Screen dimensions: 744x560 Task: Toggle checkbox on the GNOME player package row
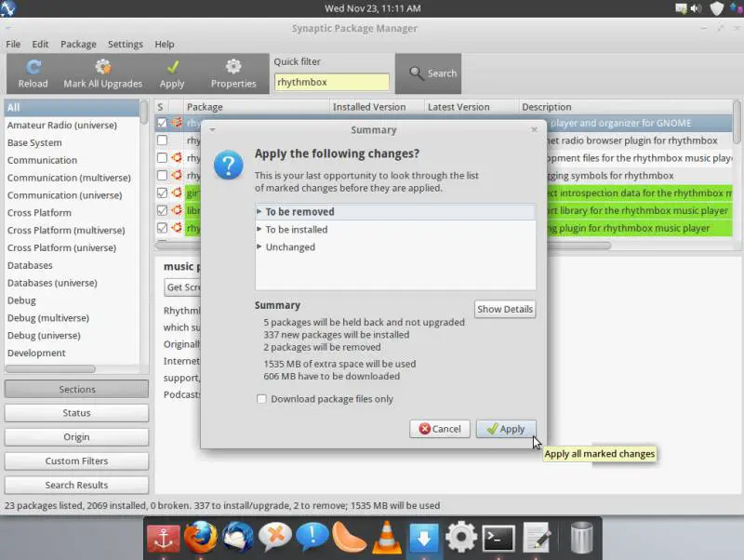(162, 123)
